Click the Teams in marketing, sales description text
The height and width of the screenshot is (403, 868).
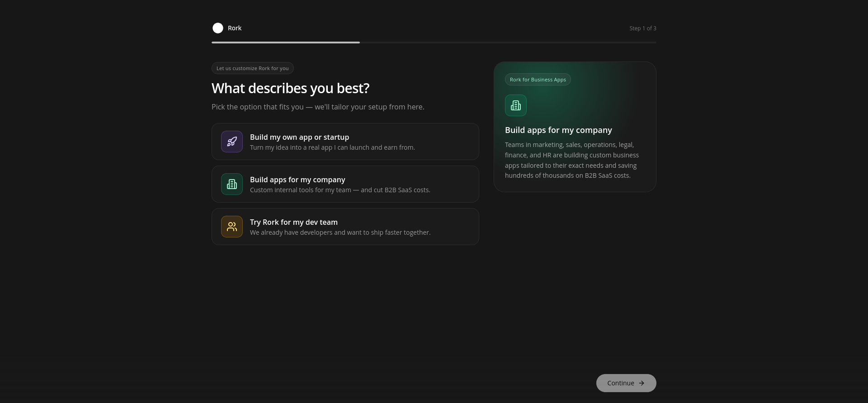click(572, 160)
